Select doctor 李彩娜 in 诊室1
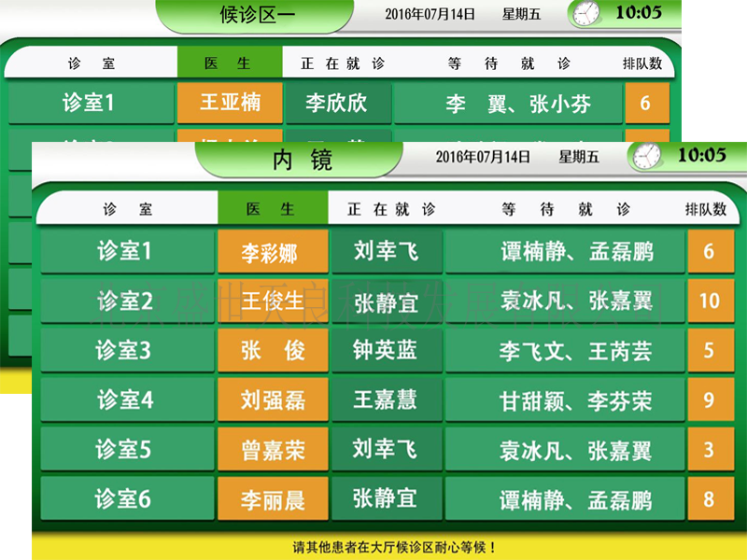 [274, 251]
